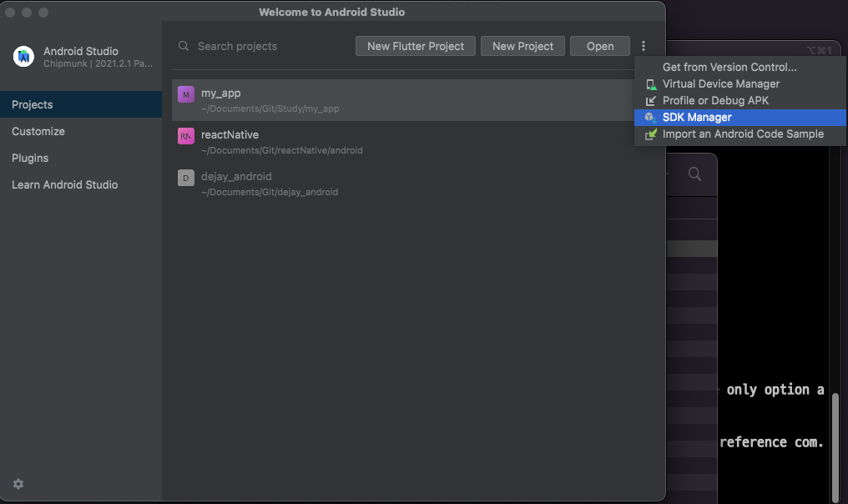Click the dejay_android project icon

coord(186,178)
